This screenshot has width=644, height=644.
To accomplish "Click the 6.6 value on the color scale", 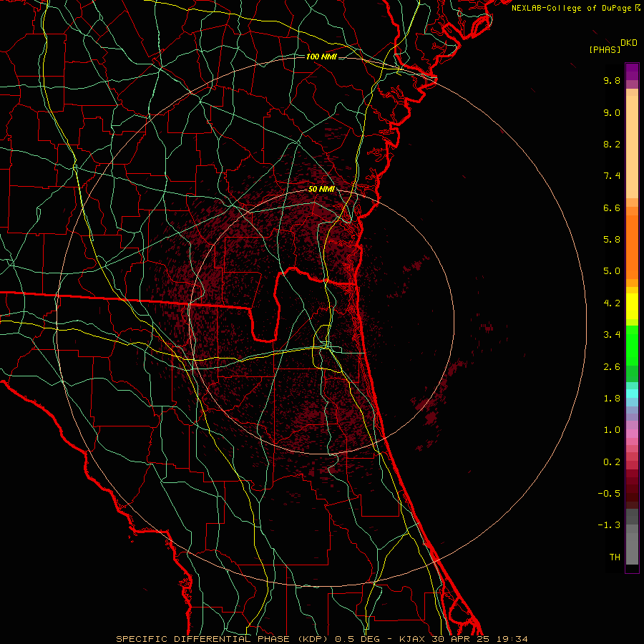I will 612,208.
